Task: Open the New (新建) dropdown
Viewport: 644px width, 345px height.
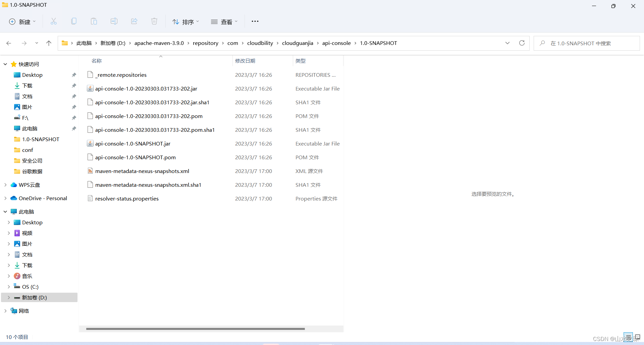Action: click(22, 21)
